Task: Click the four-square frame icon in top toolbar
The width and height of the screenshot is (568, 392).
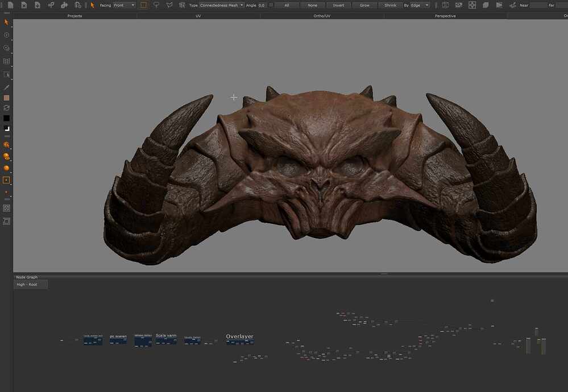Action: point(472,5)
